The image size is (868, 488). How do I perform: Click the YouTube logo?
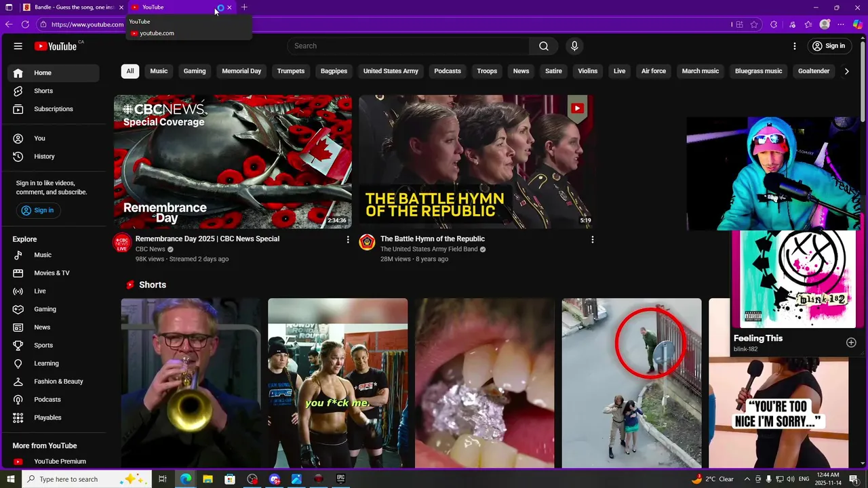[56, 46]
